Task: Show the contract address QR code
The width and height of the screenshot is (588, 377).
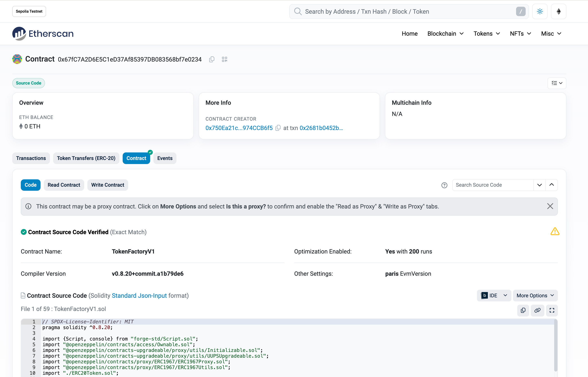Action: [x=225, y=60]
